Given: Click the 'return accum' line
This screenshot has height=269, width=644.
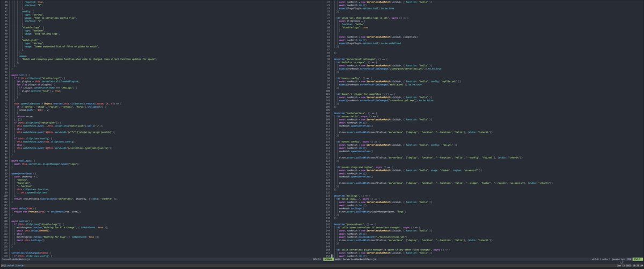Looking at the screenshot, I should [x=25, y=116].
